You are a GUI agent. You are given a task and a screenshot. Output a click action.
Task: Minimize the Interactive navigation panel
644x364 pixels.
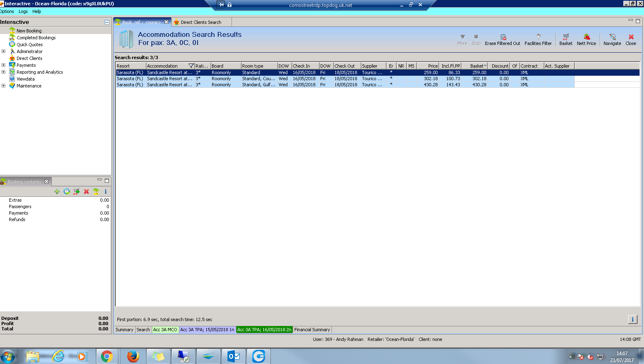click(x=107, y=22)
